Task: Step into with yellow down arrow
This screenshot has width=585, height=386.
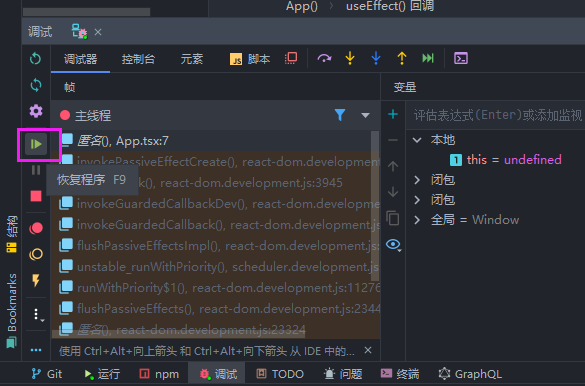Action: [350, 59]
